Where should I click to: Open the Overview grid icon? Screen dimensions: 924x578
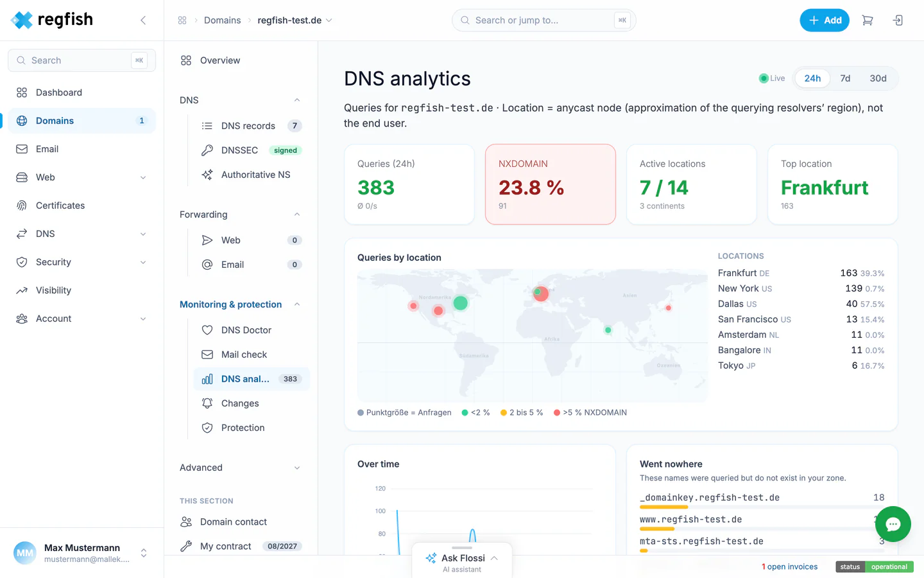pyautogui.click(x=186, y=60)
